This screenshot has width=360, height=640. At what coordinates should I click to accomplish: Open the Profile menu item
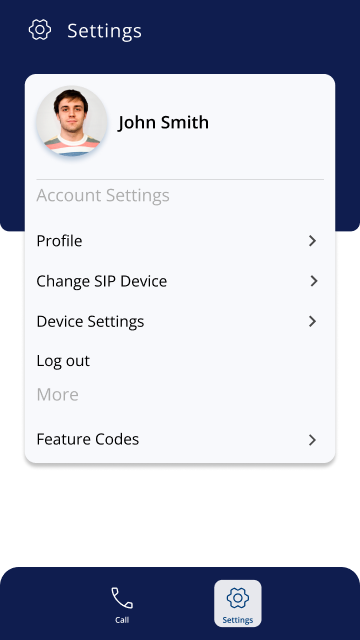click(x=180, y=241)
